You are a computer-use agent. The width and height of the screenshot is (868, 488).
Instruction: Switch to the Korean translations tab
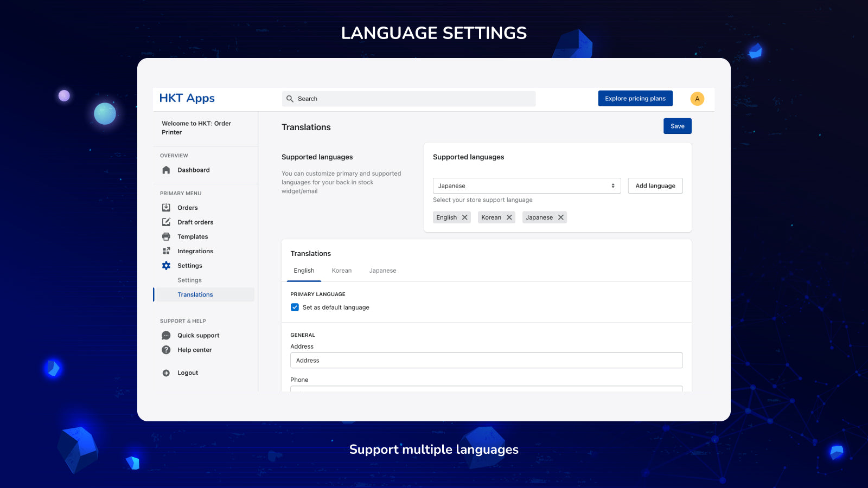pyautogui.click(x=342, y=270)
